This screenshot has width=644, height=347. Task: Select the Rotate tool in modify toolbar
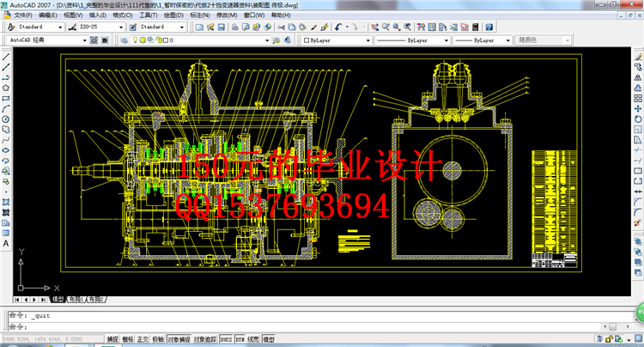point(638,119)
